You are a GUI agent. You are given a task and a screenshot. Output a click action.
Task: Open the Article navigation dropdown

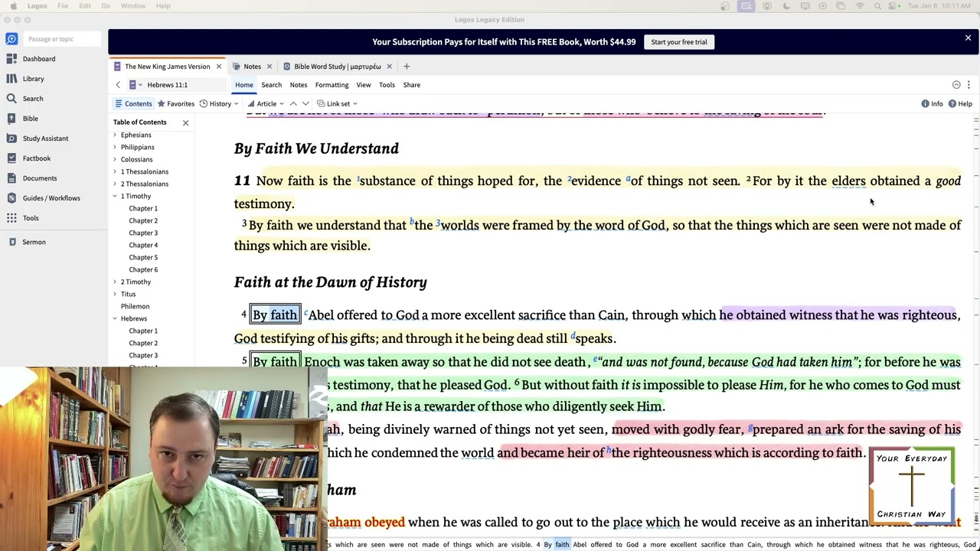[266, 103]
